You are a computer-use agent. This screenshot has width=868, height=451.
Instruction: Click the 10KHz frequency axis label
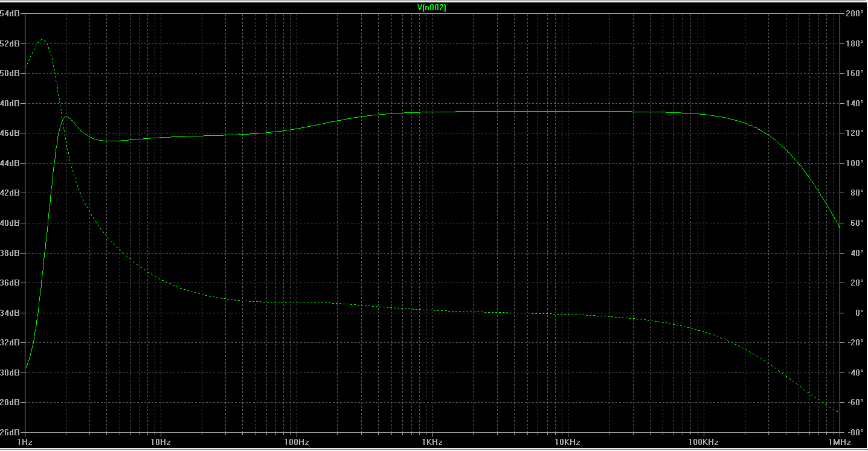pyautogui.click(x=567, y=442)
